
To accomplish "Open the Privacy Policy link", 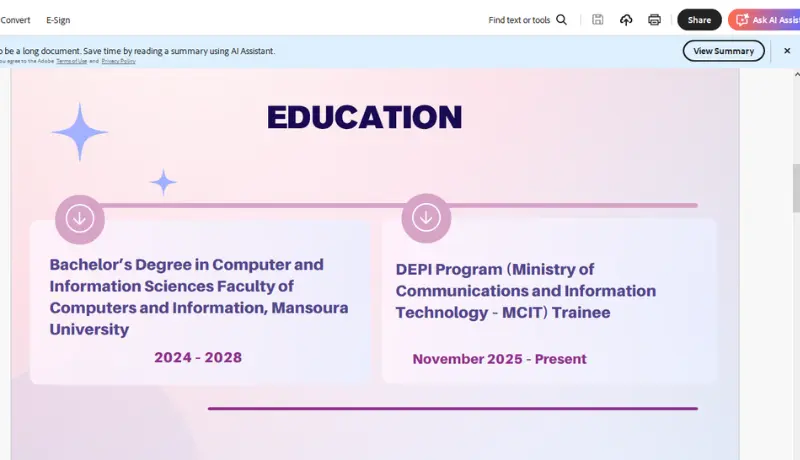I will (118, 61).
